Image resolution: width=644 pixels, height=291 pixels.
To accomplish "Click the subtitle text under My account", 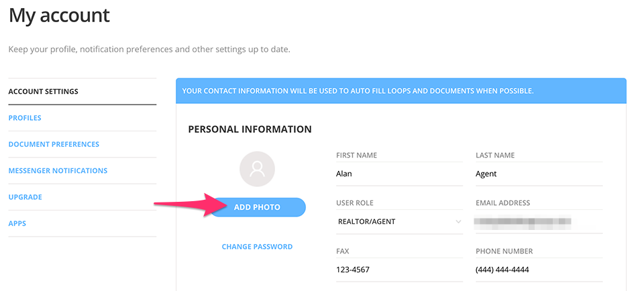I will coord(149,50).
